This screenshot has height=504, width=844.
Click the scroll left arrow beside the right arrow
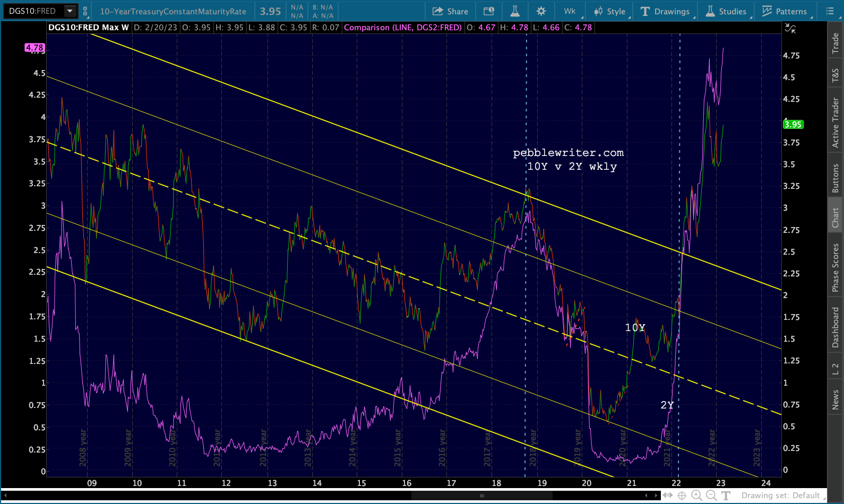(646, 496)
